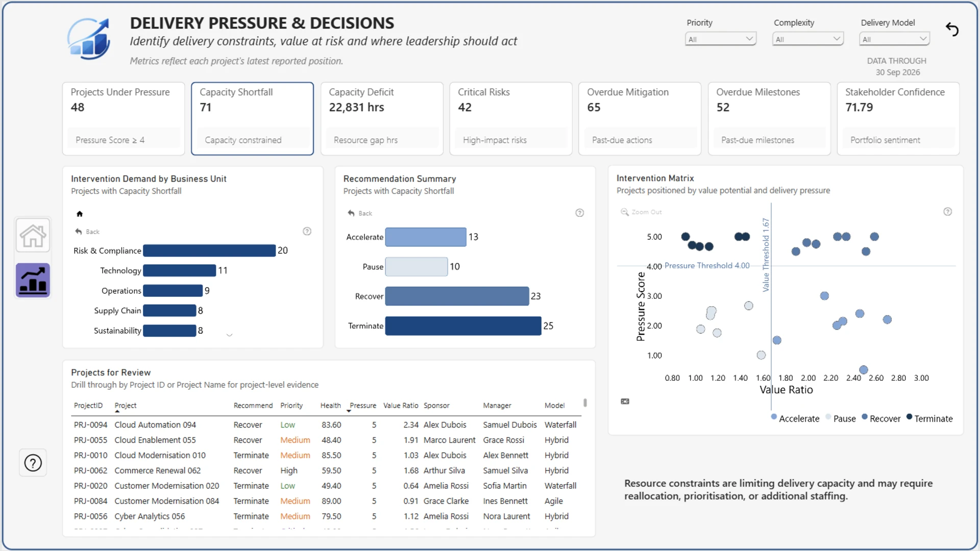Click Zoom Out in Intervention Matrix
The image size is (980, 551).
point(641,212)
